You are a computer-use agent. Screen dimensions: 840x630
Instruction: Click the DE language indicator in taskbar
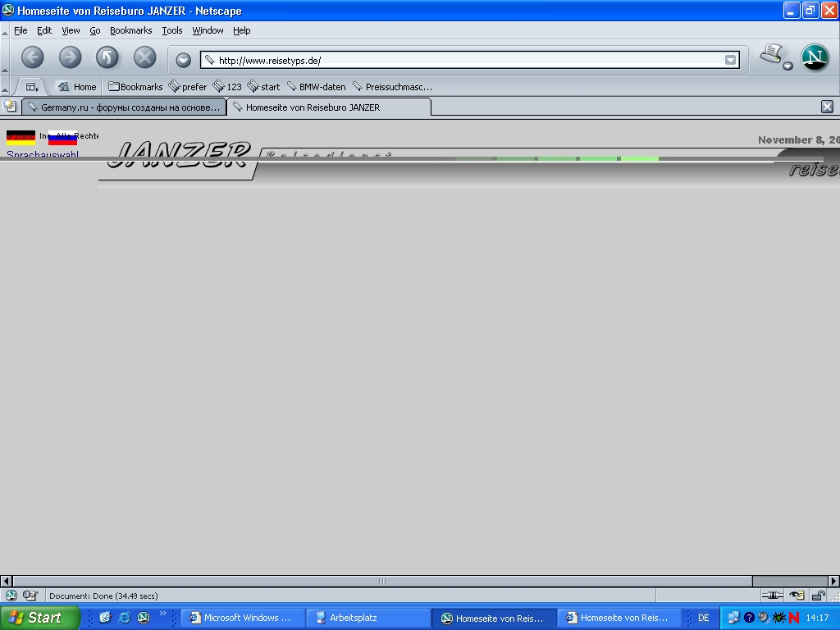tap(703, 618)
